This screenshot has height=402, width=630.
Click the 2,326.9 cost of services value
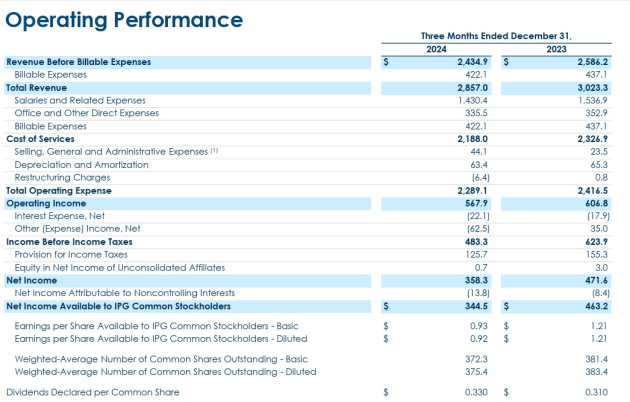tap(593, 139)
